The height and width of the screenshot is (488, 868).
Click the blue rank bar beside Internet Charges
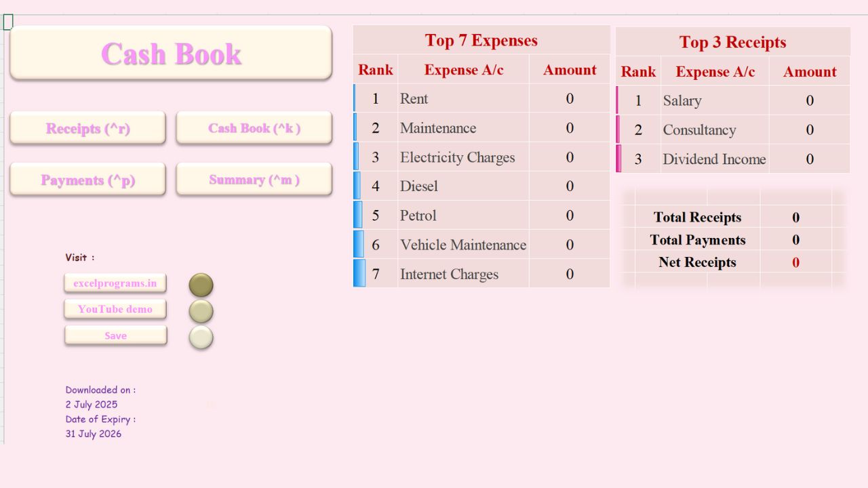pyautogui.click(x=356, y=273)
